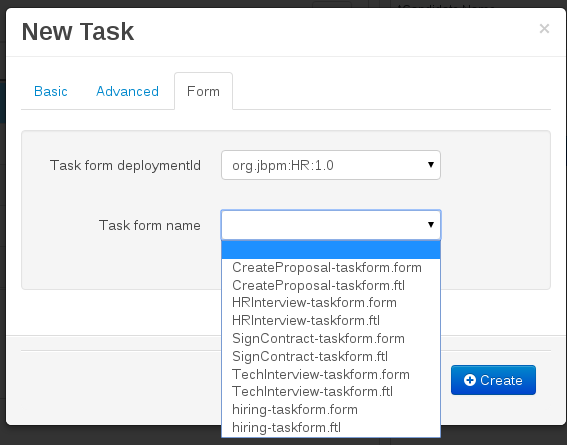Image resolution: width=567 pixels, height=445 pixels.
Task: Open Task form deploymentId dropdown arrow
Action: coord(431,165)
